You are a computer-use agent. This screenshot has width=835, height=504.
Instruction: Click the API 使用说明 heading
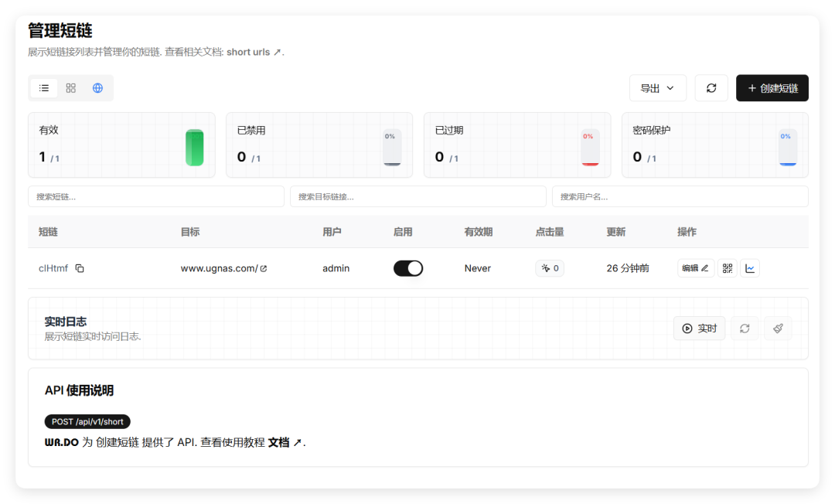79,390
